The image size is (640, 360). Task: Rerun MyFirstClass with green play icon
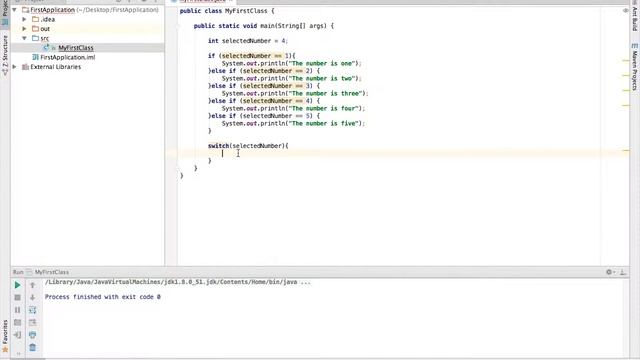click(17, 285)
